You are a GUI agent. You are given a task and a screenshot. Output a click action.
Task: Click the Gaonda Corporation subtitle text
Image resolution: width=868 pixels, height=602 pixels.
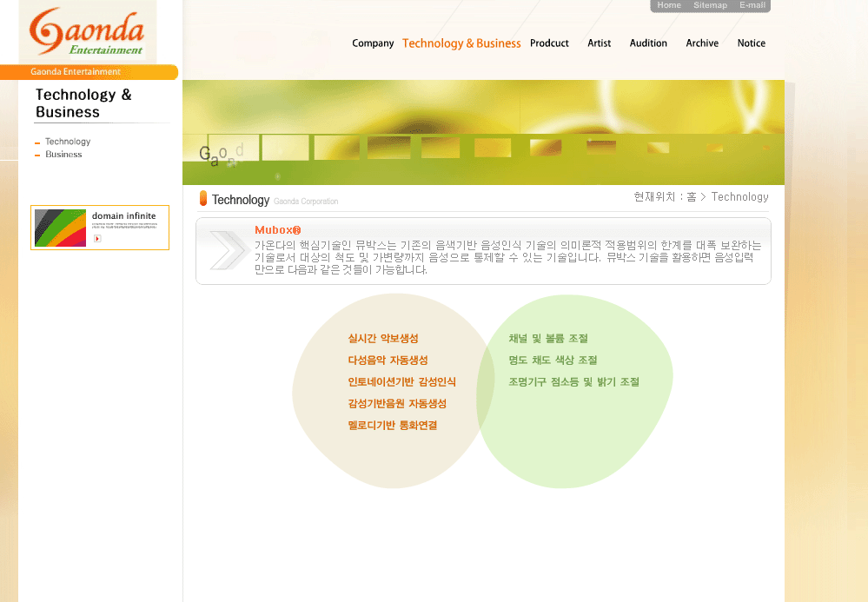pos(306,202)
